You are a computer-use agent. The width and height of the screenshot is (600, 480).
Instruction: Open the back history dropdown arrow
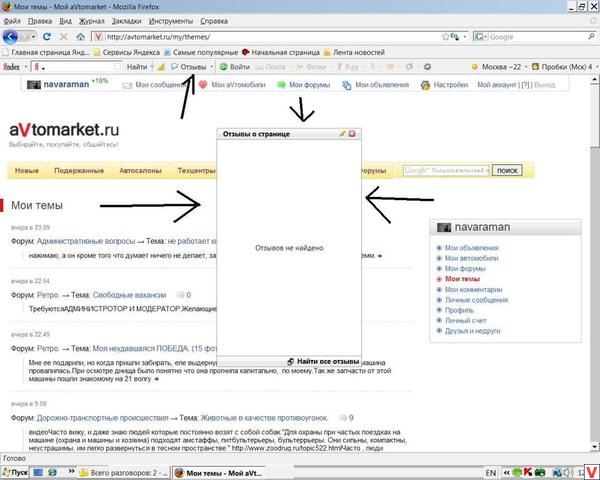34,37
